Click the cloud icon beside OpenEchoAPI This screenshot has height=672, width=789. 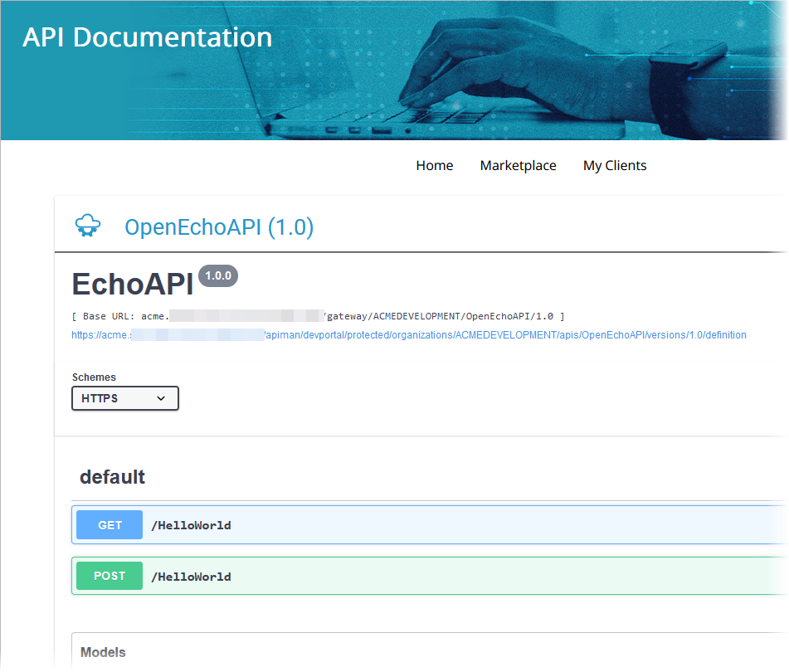click(x=87, y=226)
